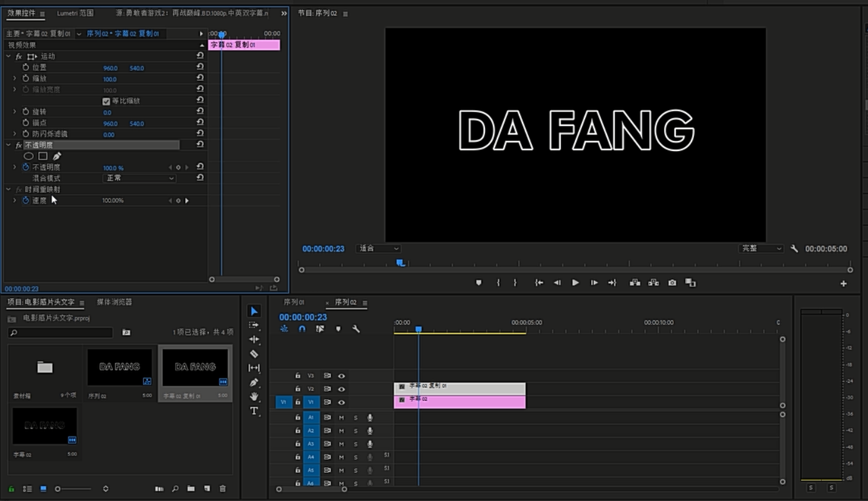Draw free bezier mask with pen icon
The width and height of the screenshot is (868, 501).
[57, 156]
